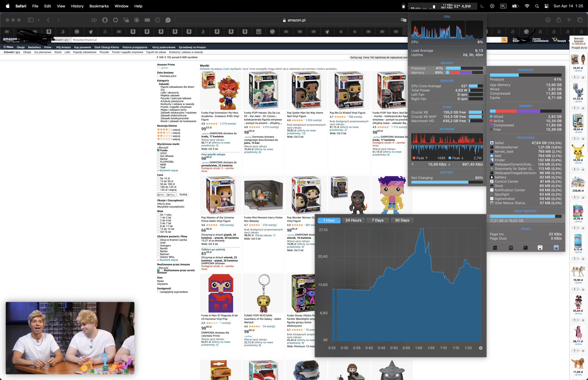Switch memory graph to 24 Hours tab

pyautogui.click(x=353, y=220)
